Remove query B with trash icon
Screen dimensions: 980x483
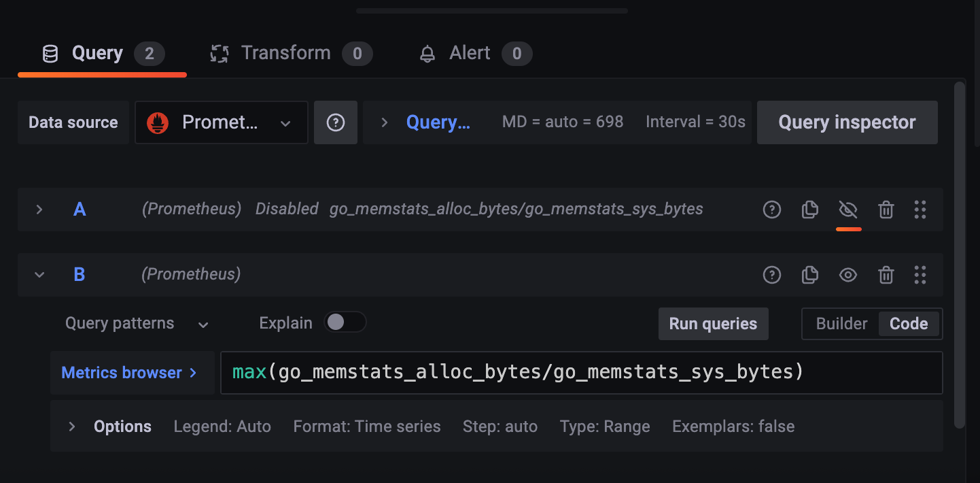coord(886,275)
